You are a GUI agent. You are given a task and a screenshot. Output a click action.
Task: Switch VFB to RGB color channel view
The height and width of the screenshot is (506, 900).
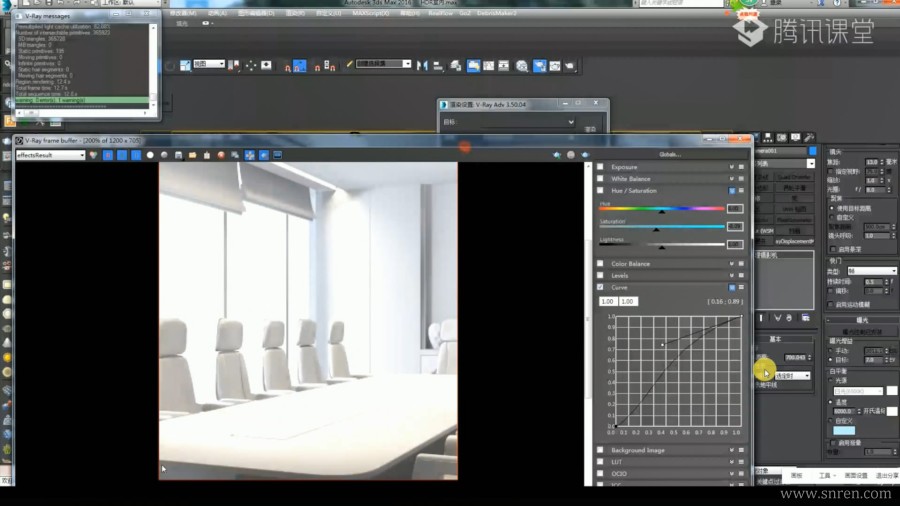(94, 155)
